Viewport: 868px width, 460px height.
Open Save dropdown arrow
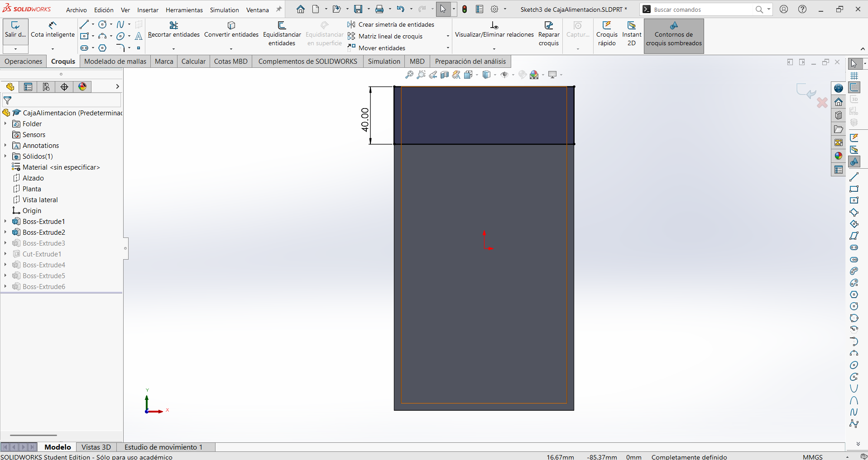click(368, 9)
